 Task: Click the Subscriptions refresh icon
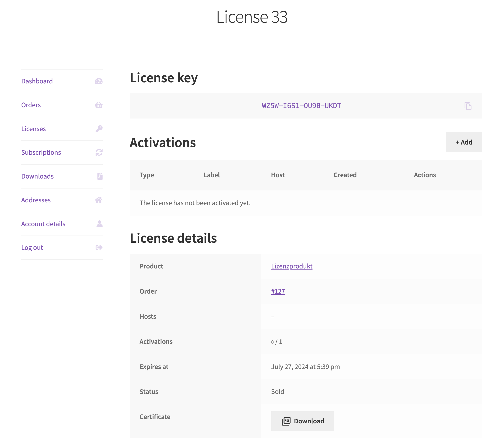[x=99, y=152]
